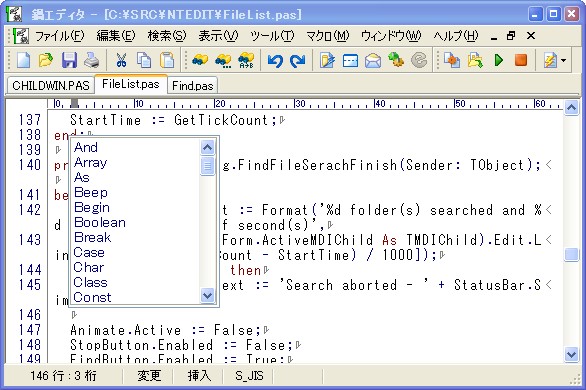Select Boolean from the autocomplete list
This screenshot has height=390, width=586.
[100, 222]
